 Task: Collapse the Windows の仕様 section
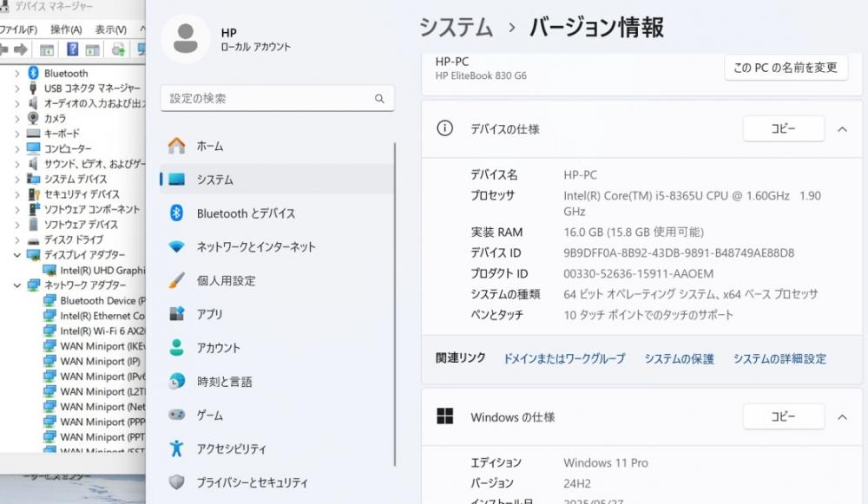click(842, 416)
